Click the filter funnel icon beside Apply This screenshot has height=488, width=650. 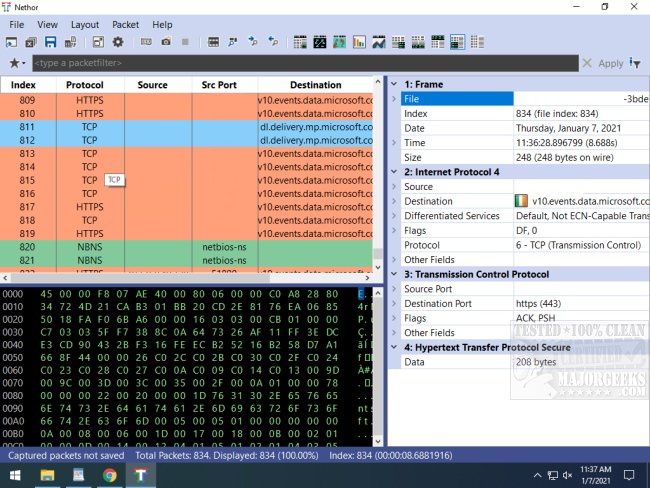coord(635,63)
